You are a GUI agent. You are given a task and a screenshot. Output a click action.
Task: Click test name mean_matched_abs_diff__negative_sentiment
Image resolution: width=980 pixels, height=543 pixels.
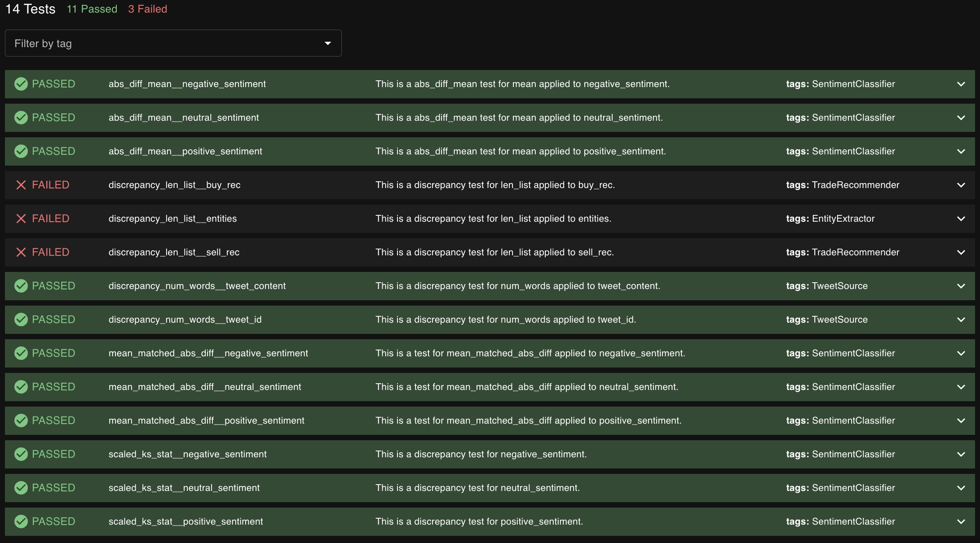tap(208, 353)
